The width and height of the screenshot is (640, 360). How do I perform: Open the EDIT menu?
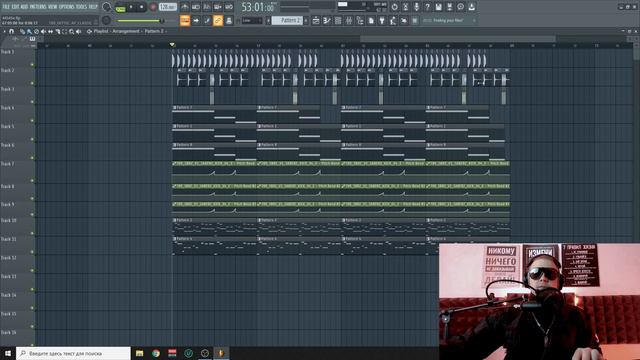(x=16, y=7)
